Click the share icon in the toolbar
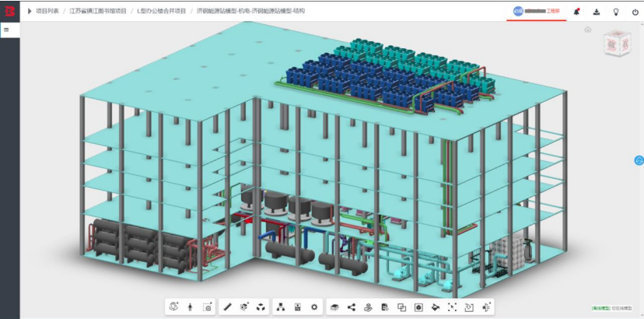The width and height of the screenshot is (644, 319). tap(352, 307)
